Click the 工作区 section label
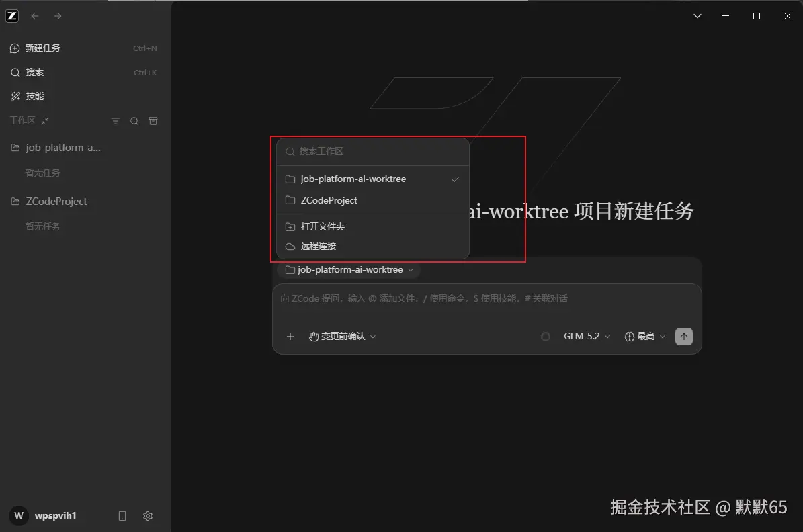Viewport: 803px width, 532px height. pyautogui.click(x=23, y=121)
